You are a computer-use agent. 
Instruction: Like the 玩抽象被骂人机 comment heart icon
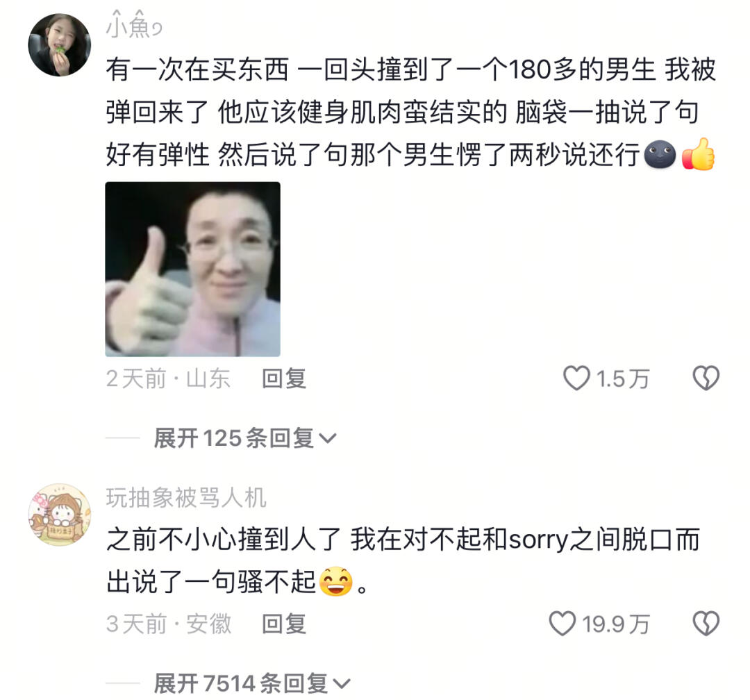(x=562, y=624)
